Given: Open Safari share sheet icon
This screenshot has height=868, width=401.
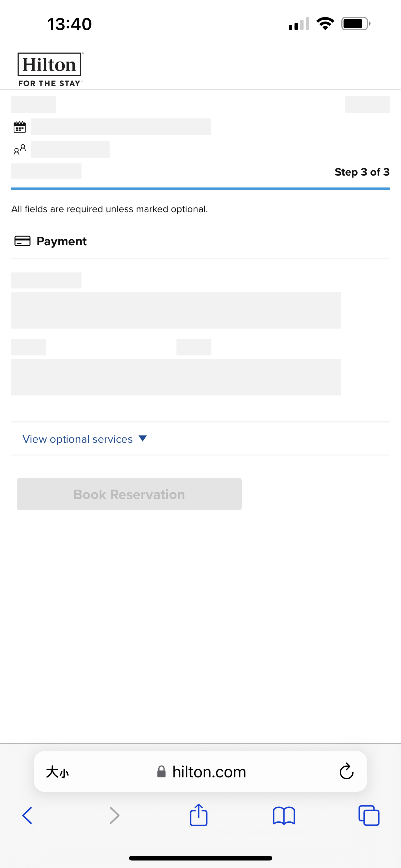Looking at the screenshot, I should [199, 815].
